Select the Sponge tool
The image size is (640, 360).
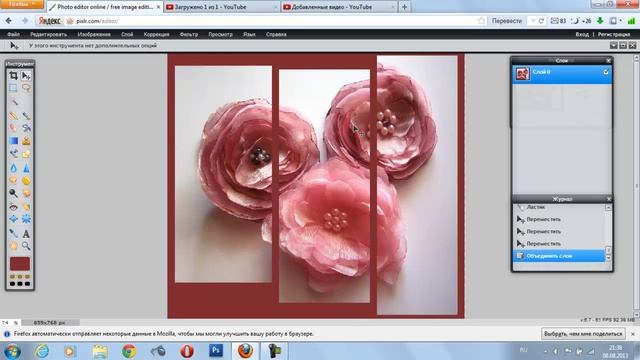tap(26, 180)
